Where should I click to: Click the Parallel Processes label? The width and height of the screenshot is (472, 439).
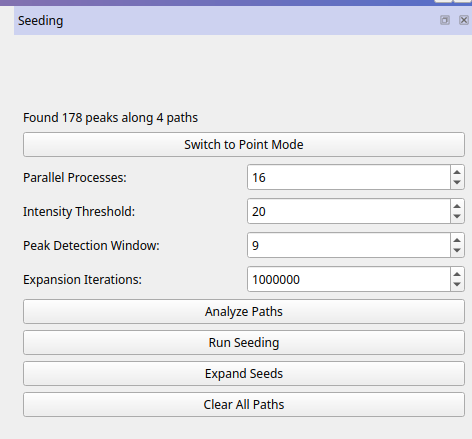(x=75, y=178)
